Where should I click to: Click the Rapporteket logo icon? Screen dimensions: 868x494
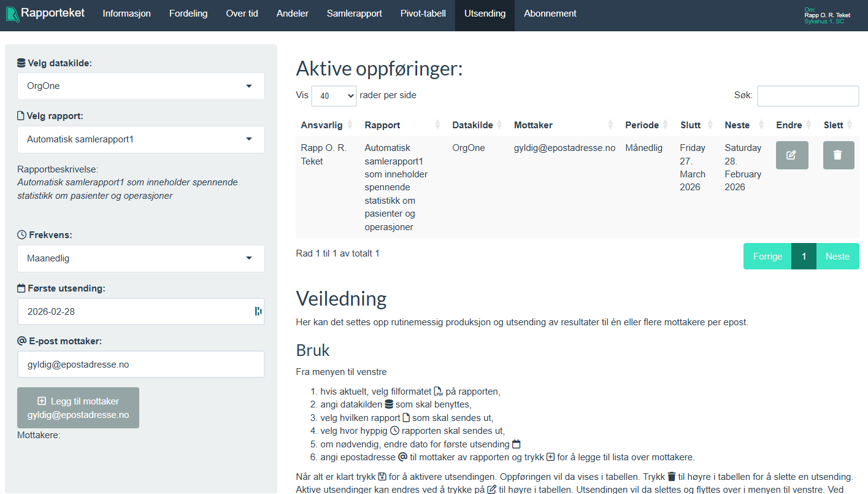pos(12,14)
